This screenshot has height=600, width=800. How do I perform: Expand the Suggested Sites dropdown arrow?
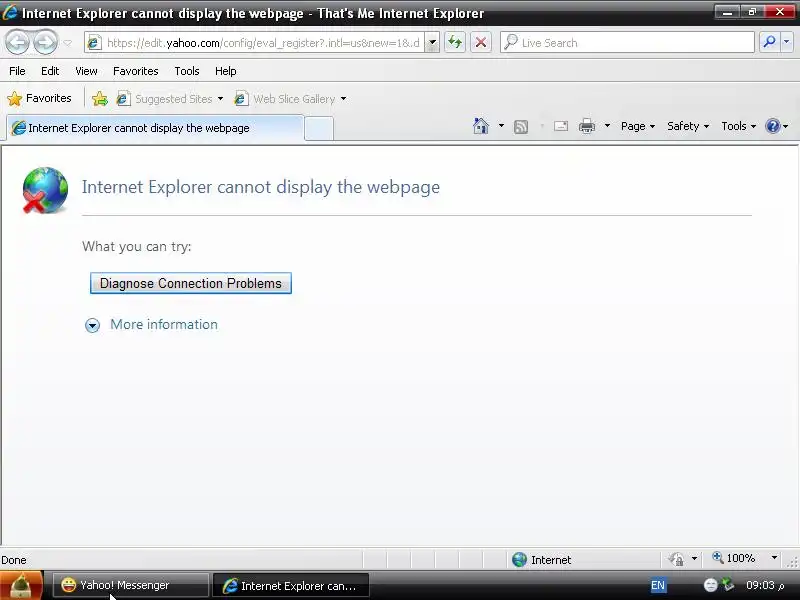[x=220, y=99]
